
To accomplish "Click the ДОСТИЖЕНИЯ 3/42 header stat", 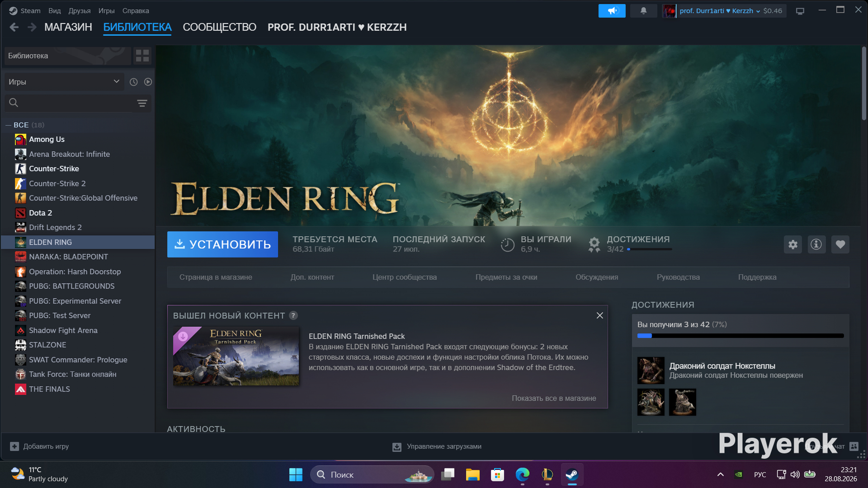I will (630, 244).
